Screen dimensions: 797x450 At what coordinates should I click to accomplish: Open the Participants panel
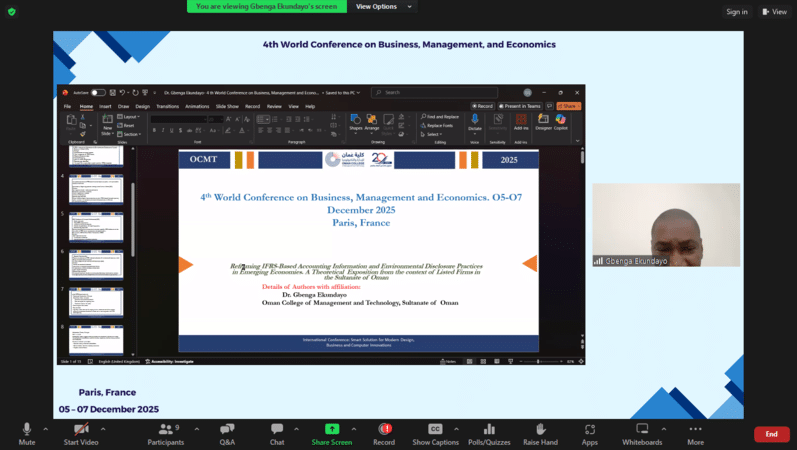click(165, 429)
